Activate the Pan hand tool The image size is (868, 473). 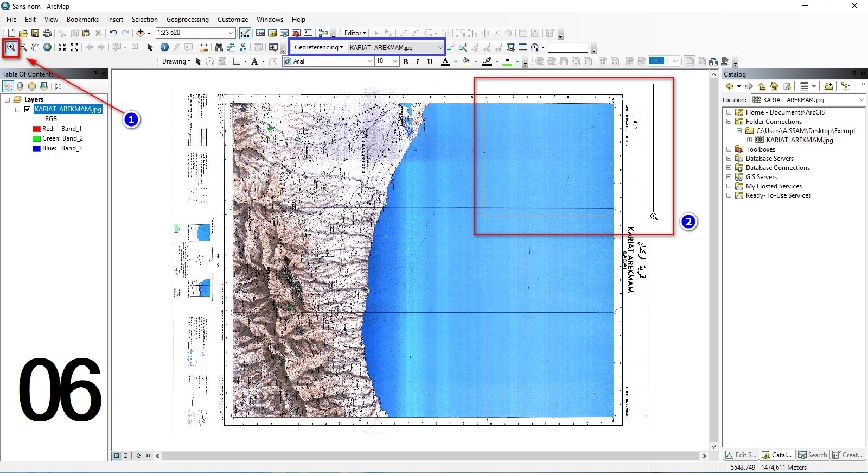pyautogui.click(x=35, y=47)
